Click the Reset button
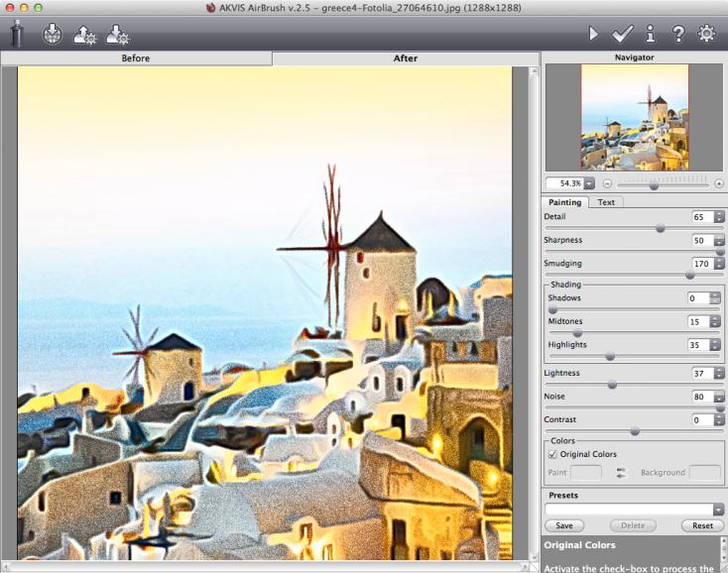The height and width of the screenshot is (573, 728). (x=702, y=525)
